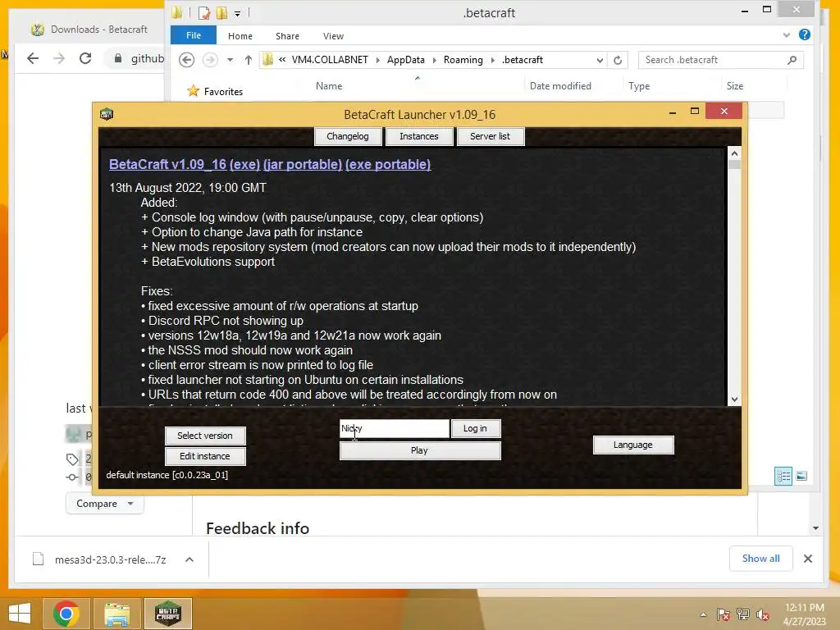Click the Play button in the launcher
The height and width of the screenshot is (630, 840).
pyautogui.click(x=420, y=450)
